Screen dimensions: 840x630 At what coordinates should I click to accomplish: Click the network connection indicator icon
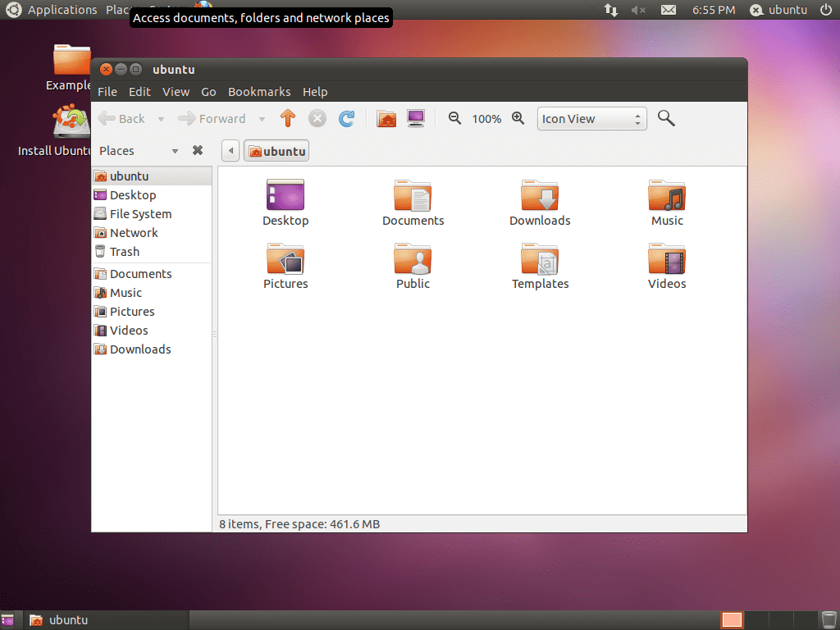point(610,10)
